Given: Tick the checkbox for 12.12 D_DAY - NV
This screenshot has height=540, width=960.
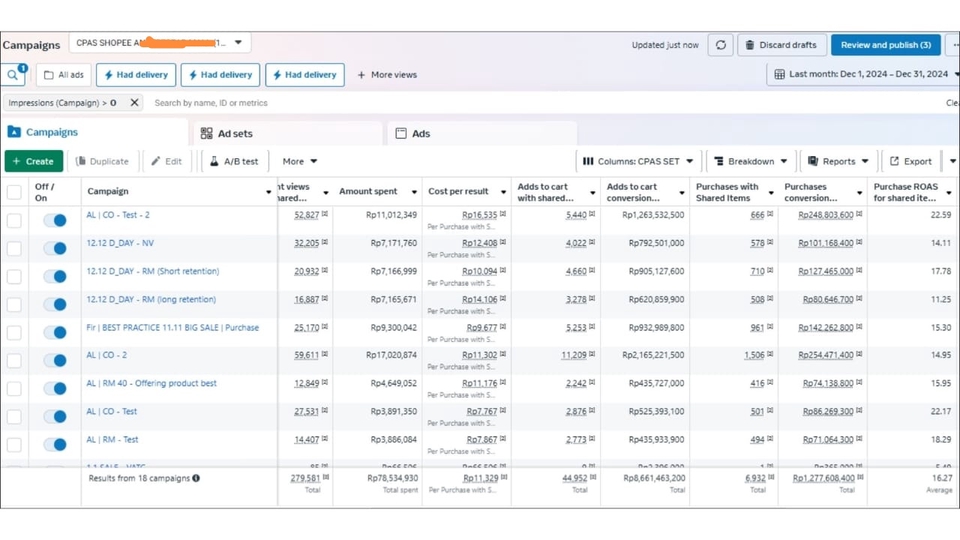Looking at the screenshot, I should pyautogui.click(x=14, y=248).
